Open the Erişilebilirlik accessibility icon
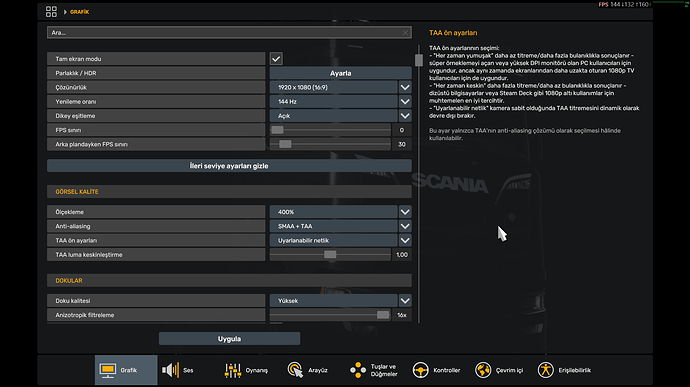The image size is (690, 387). (x=545, y=370)
